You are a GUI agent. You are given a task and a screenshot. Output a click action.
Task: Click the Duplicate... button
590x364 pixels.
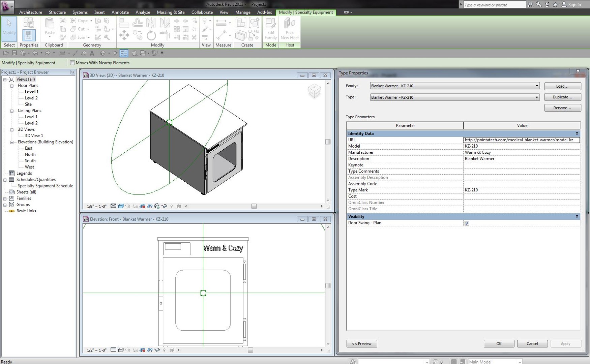562,97
